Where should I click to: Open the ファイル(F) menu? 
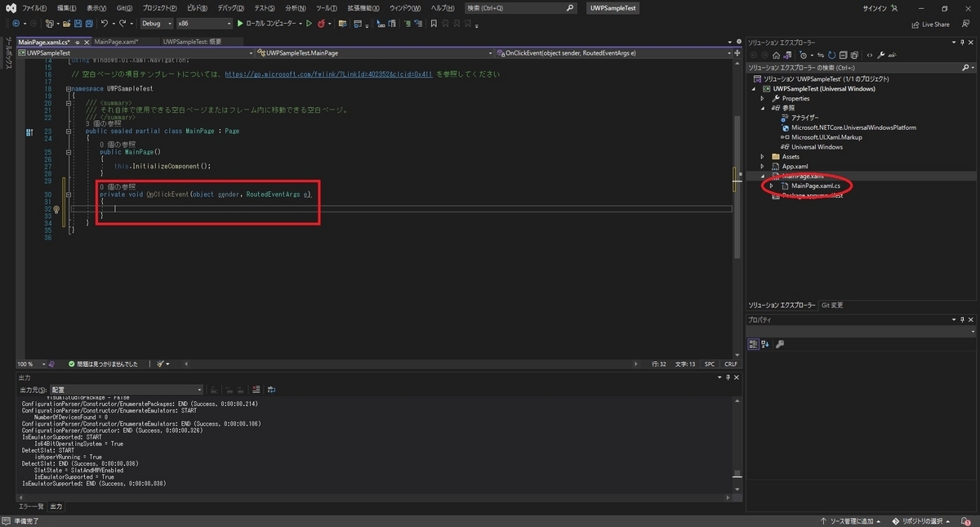pos(34,7)
